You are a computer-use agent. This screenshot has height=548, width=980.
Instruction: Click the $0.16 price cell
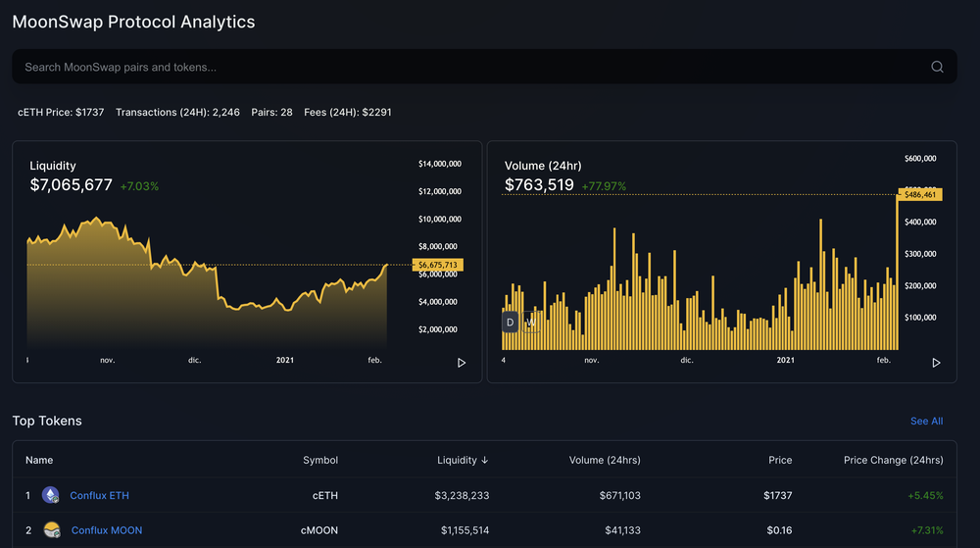779,530
